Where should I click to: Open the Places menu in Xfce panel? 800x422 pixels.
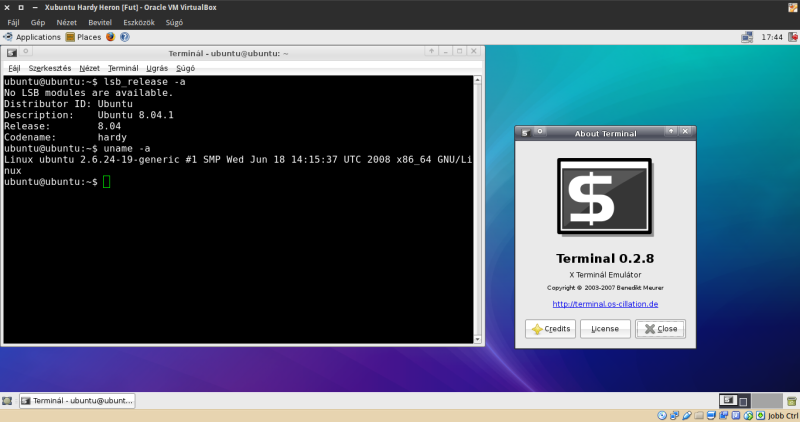(83, 37)
